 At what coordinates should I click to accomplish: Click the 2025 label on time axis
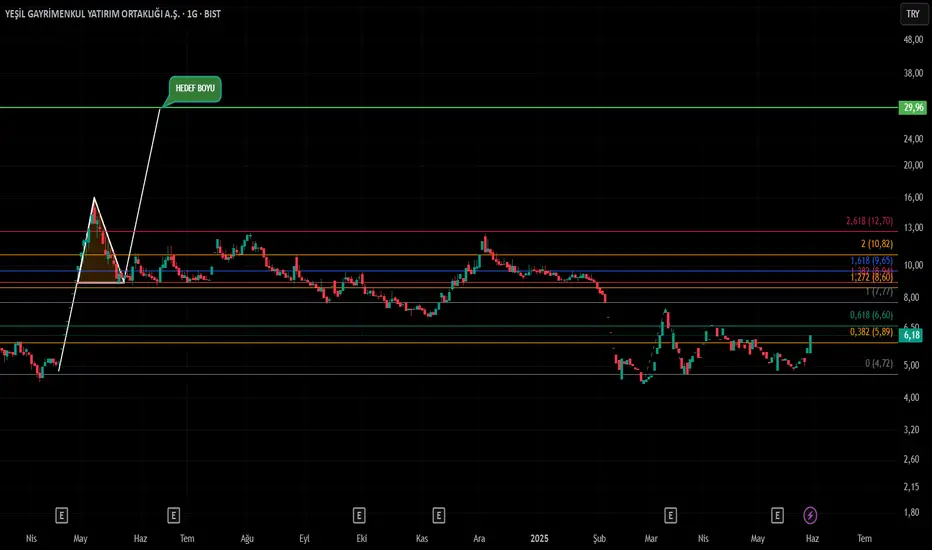click(x=539, y=538)
